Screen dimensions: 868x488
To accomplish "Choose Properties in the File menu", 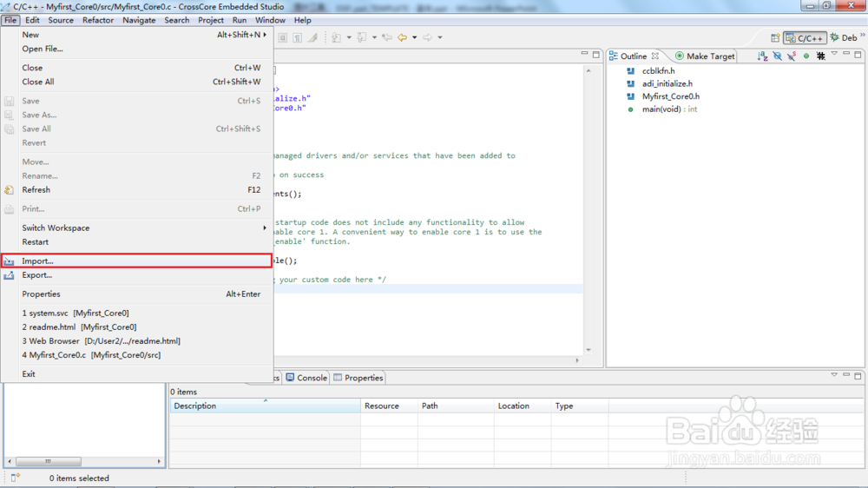I will tap(137, 294).
